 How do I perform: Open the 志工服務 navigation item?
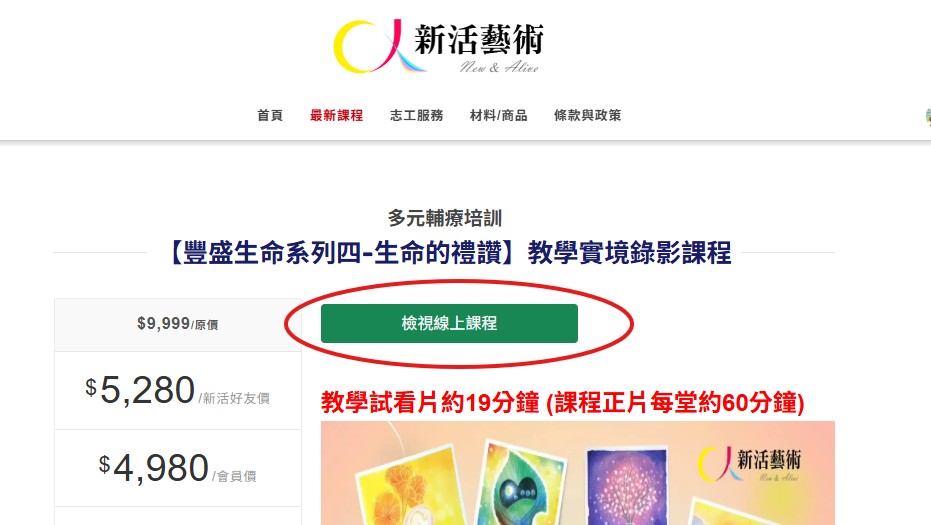tap(416, 115)
